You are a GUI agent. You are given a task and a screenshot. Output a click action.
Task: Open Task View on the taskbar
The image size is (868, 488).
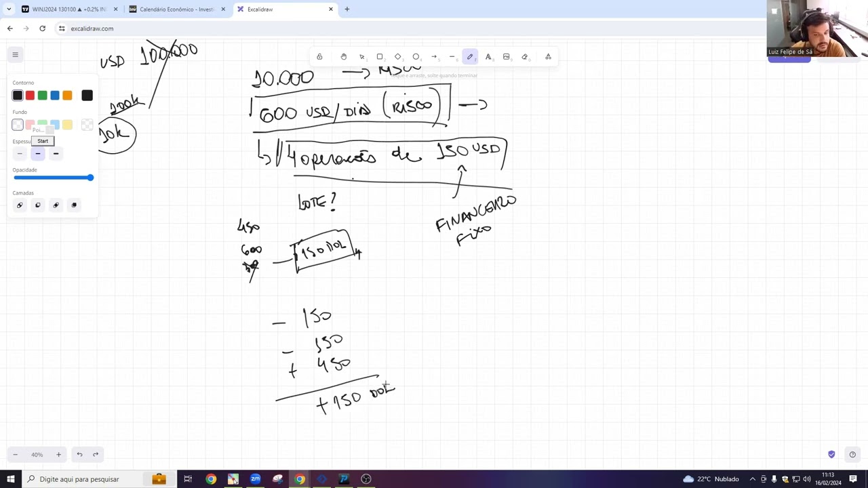point(188,479)
